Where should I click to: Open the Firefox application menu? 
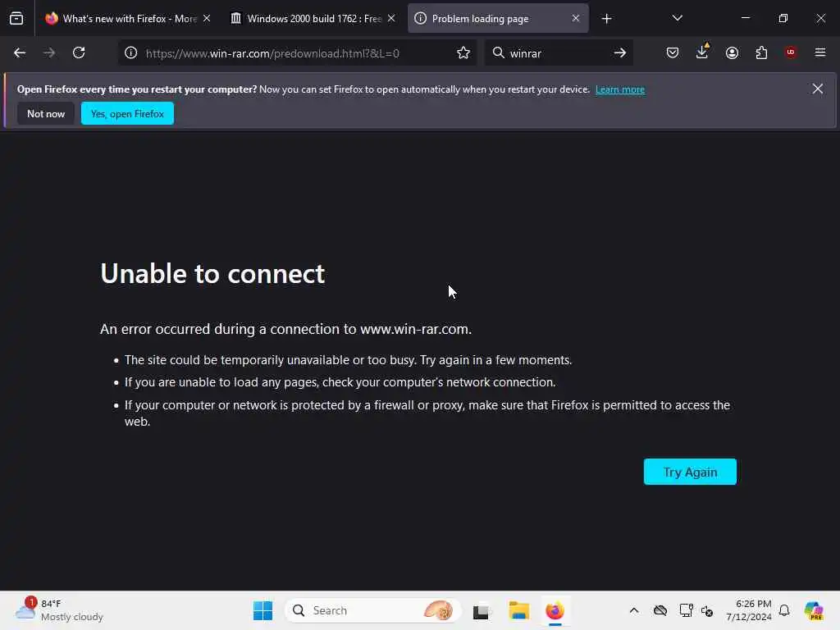click(820, 52)
